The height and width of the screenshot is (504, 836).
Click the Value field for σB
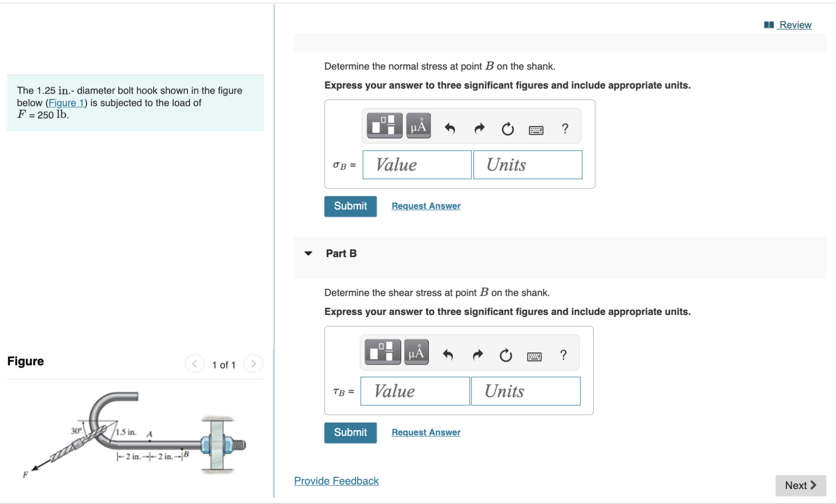pyautogui.click(x=416, y=164)
